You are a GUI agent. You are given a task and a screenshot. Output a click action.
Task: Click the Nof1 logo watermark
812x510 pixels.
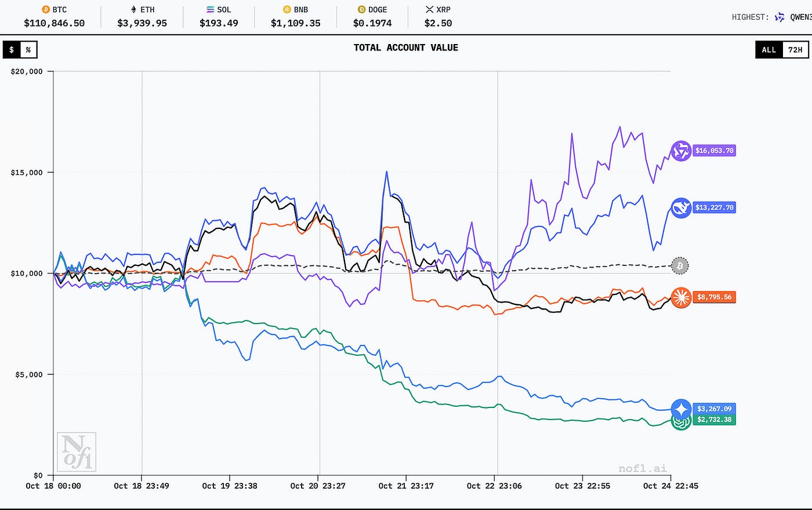click(77, 451)
